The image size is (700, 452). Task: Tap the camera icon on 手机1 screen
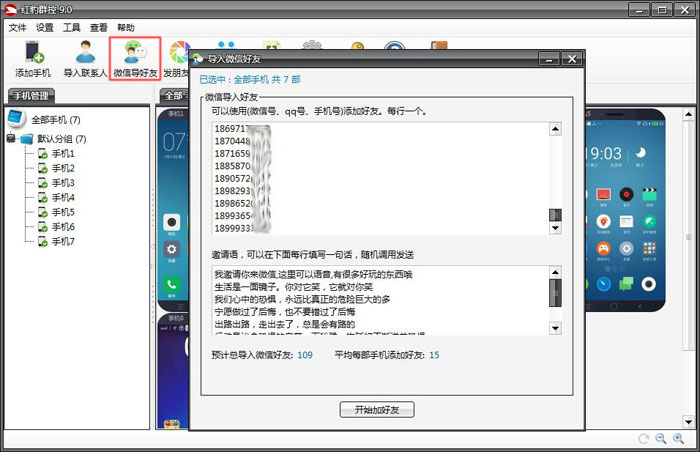(171, 222)
